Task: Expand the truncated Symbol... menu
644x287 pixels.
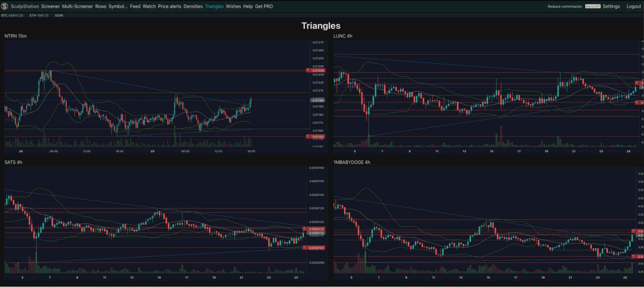Action: pyautogui.click(x=118, y=6)
